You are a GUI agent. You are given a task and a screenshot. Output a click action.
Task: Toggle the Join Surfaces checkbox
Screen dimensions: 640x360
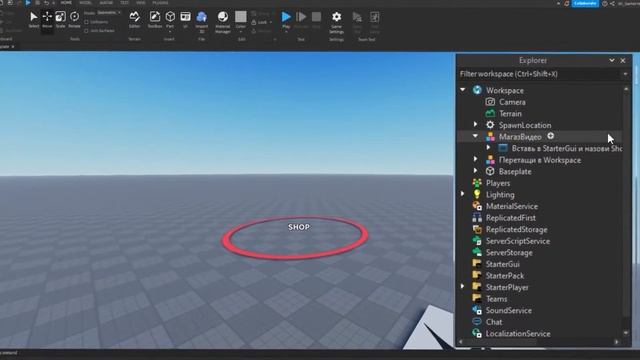[86, 31]
